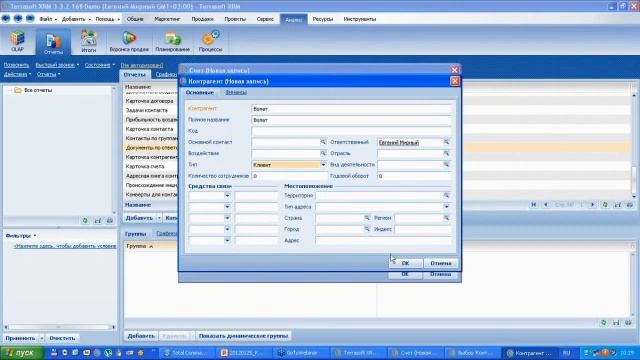Open lookup for Территория field
The width and height of the screenshot is (640, 360).
(446, 196)
